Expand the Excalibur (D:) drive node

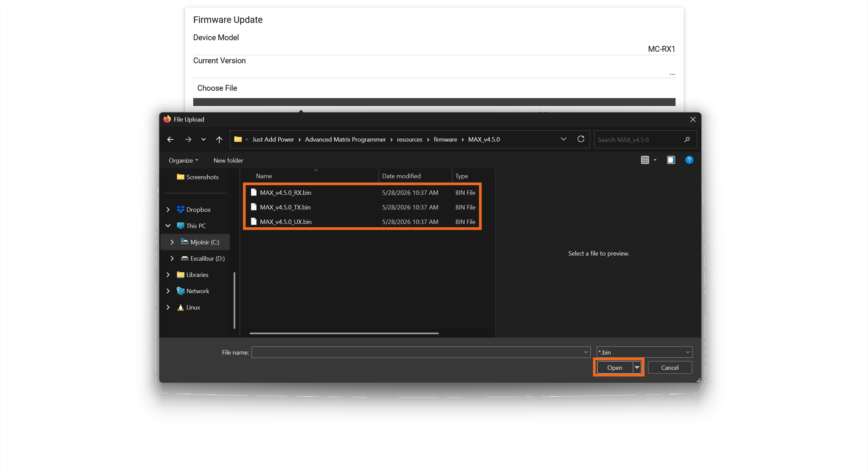[x=172, y=258]
